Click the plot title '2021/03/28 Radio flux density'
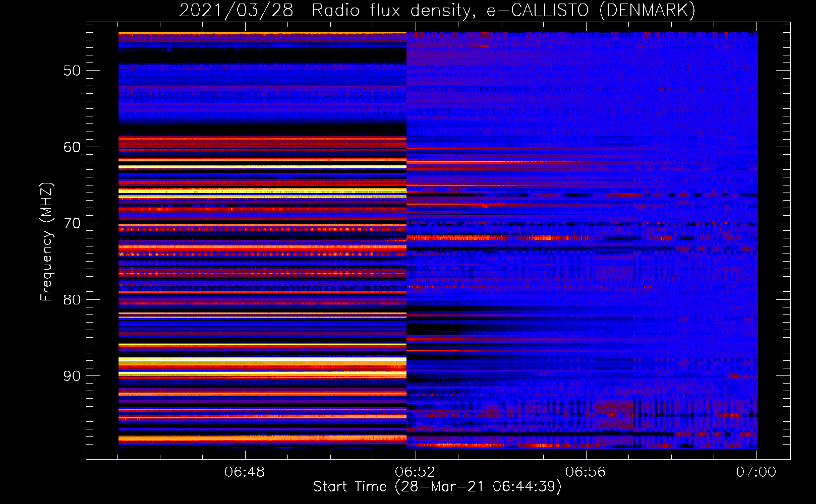This screenshot has width=816, height=504. pos(438,10)
